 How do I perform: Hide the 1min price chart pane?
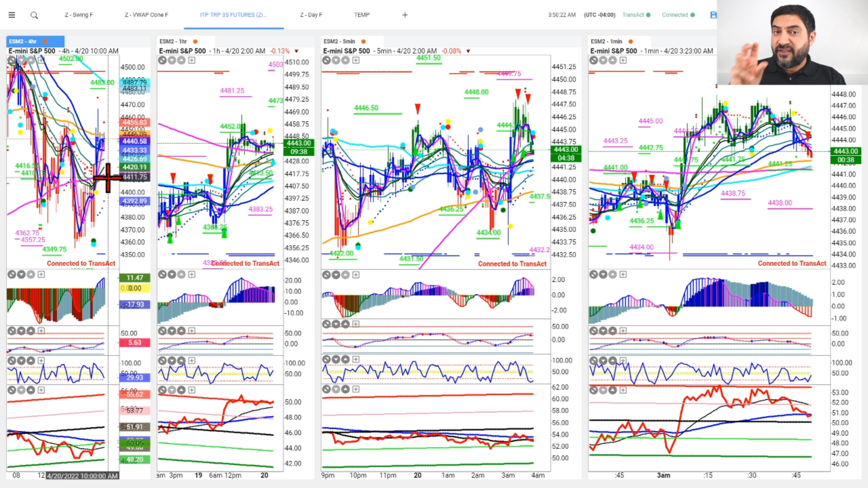594,60
